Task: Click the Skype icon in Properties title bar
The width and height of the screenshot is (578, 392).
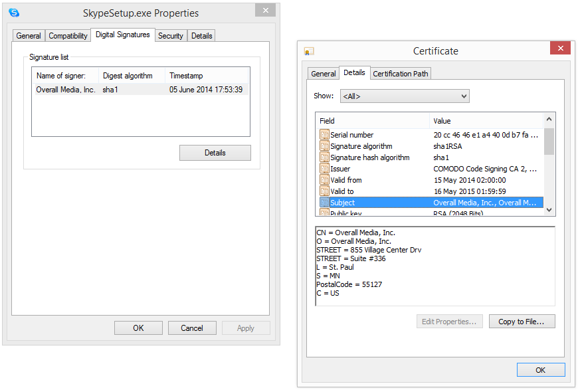Action: coord(14,13)
